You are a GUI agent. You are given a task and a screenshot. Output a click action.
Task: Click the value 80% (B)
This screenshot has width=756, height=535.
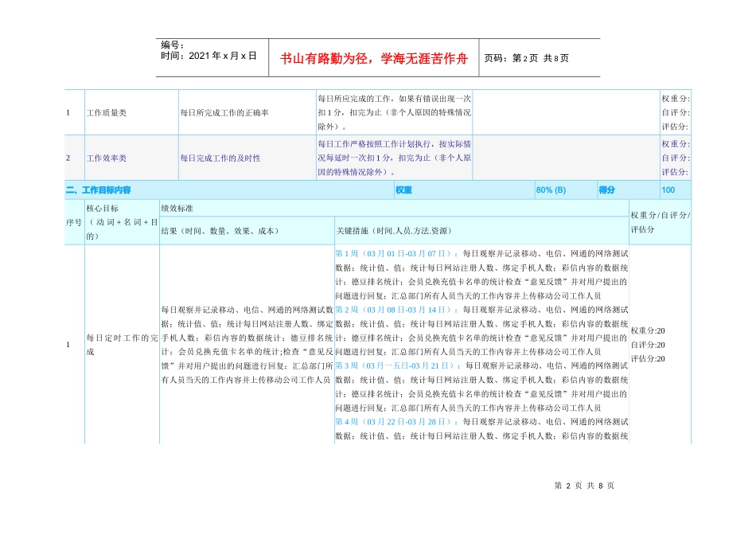tap(551, 190)
